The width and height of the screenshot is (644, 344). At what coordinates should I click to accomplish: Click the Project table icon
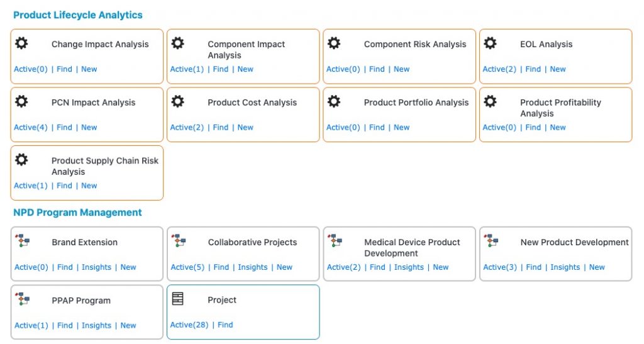[178, 299]
